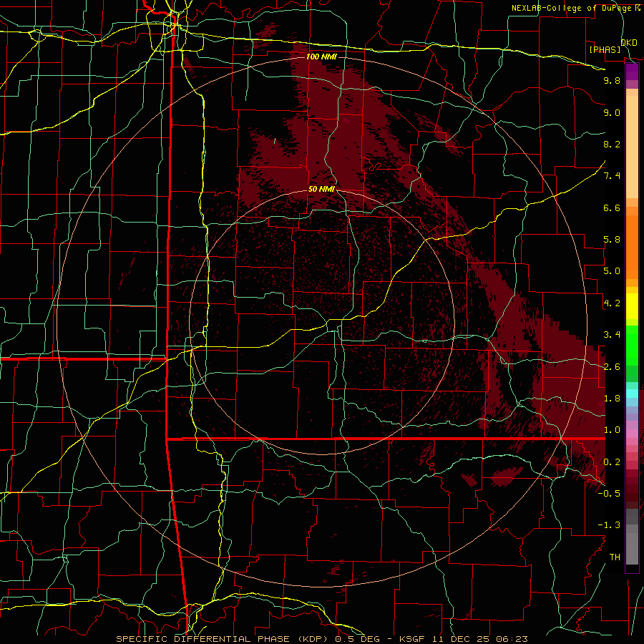Click the 1.8 legend value
The height and width of the screenshot is (644, 644).
click(x=612, y=399)
